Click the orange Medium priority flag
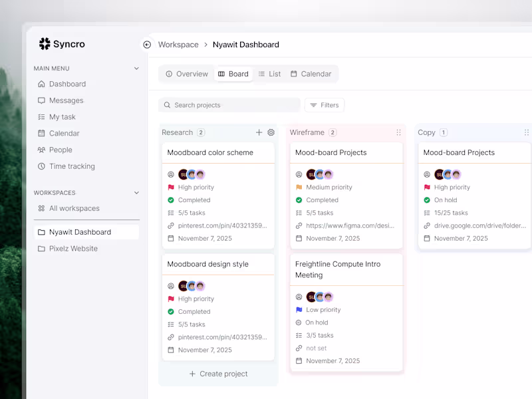 tap(299, 188)
